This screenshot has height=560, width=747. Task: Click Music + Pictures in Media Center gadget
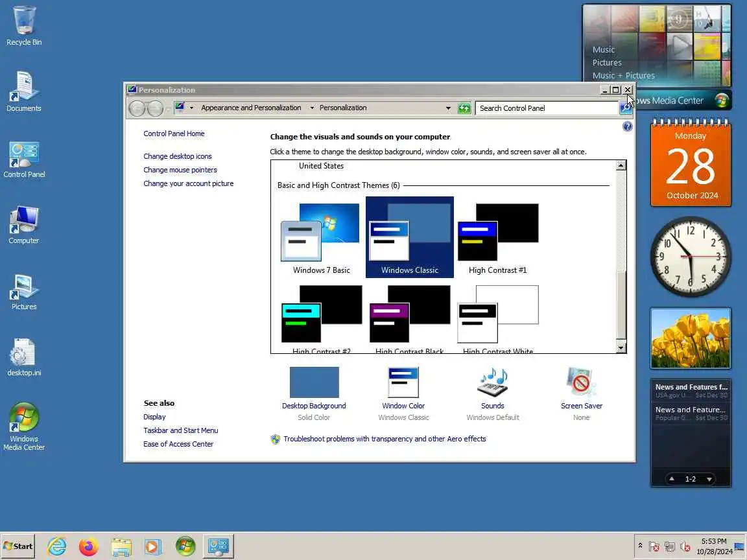pyautogui.click(x=623, y=75)
